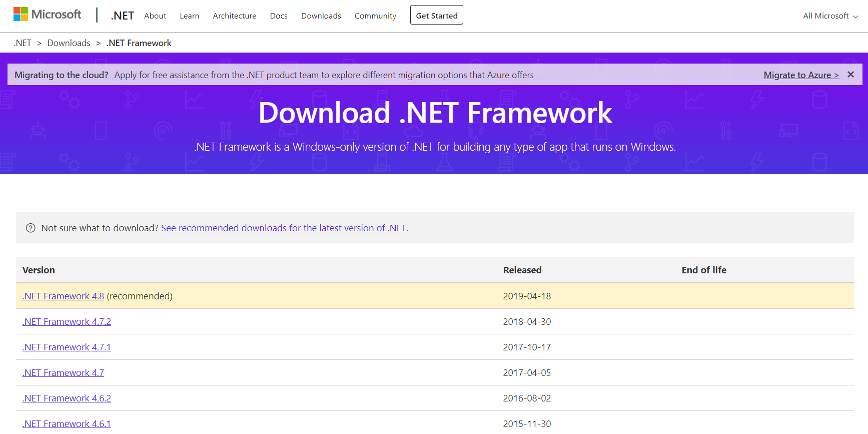Screen dimensions: 868x434
Task: Click .NET Framework breadcrumb text
Action: pyautogui.click(x=139, y=43)
